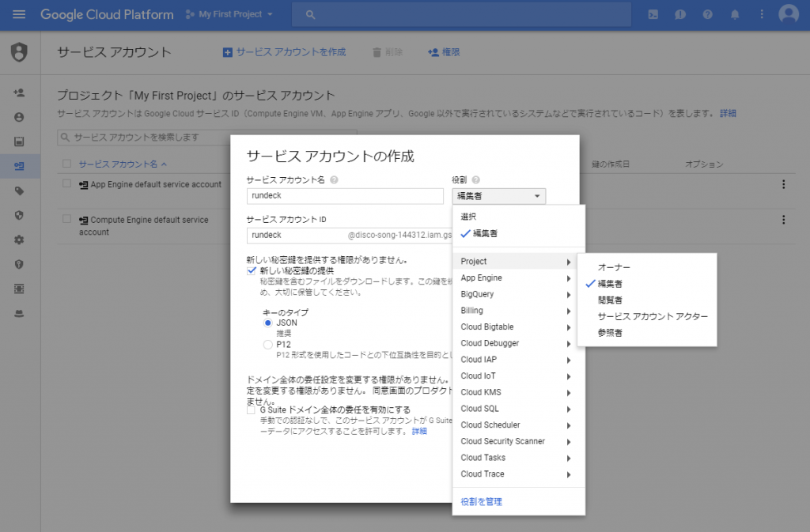Open the 詳細 link for G Suite delegation
This screenshot has width=810, height=532.
pyautogui.click(x=419, y=432)
